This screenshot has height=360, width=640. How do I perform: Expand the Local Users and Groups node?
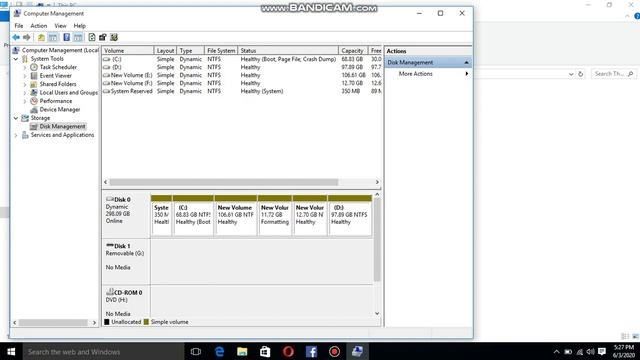coord(25,93)
